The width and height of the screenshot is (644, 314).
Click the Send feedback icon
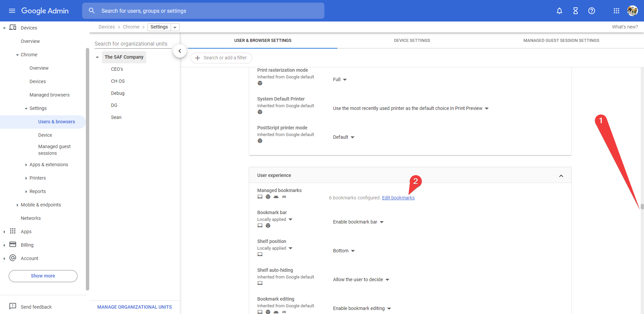coord(13,306)
